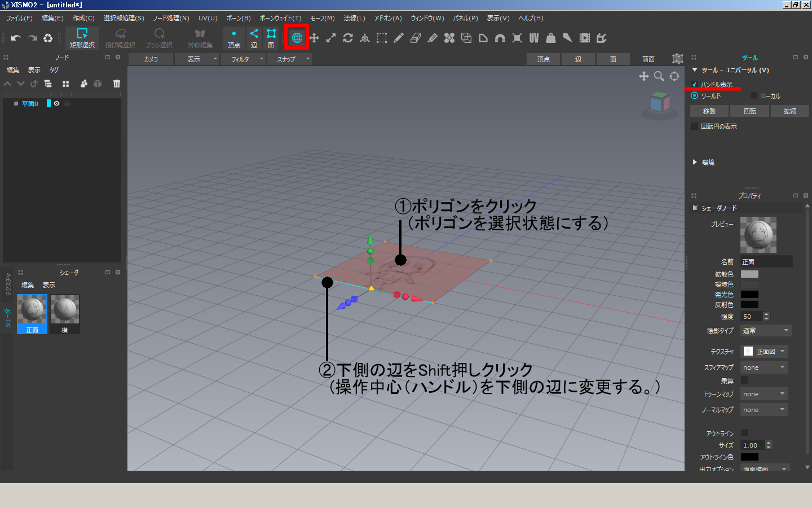Select the Scale tool diagonal arrow icon
Screen dimensions: 812x508
[331, 38]
